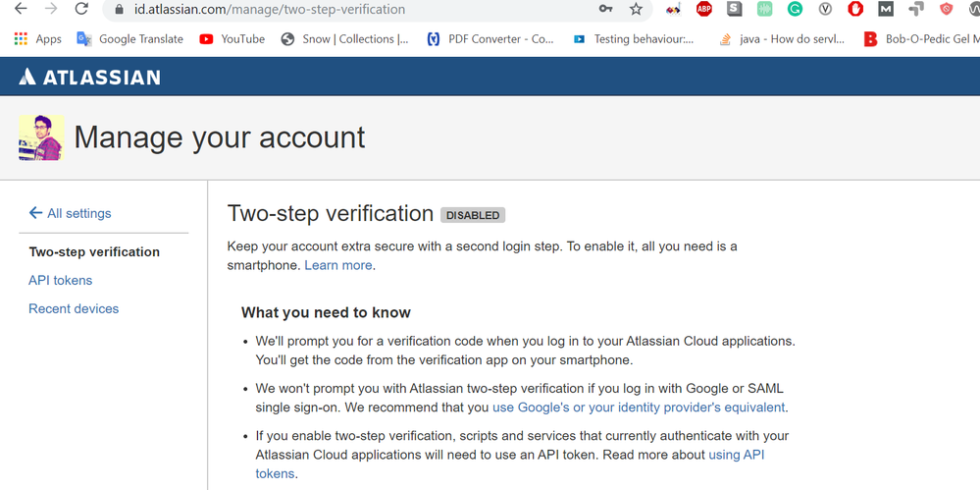Click the circled V extension icon
The height and width of the screenshot is (490, 980).
[825, 9]
